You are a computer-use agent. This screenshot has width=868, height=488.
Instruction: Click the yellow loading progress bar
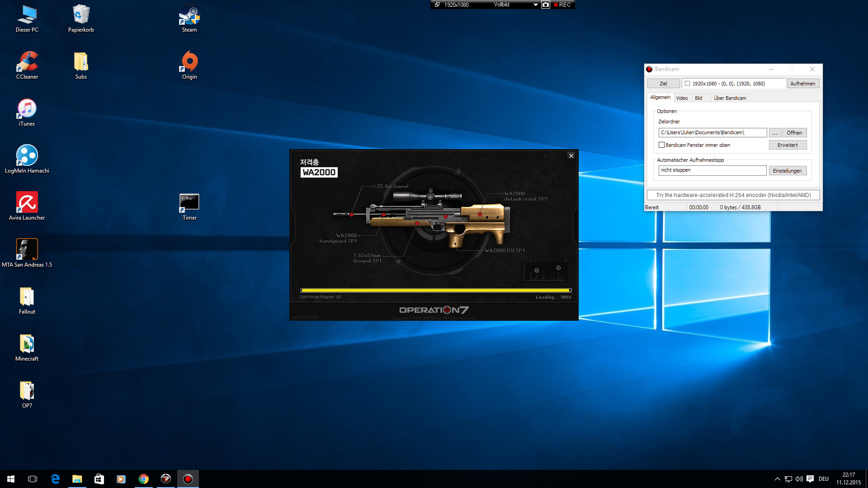(x=436, y=290)
